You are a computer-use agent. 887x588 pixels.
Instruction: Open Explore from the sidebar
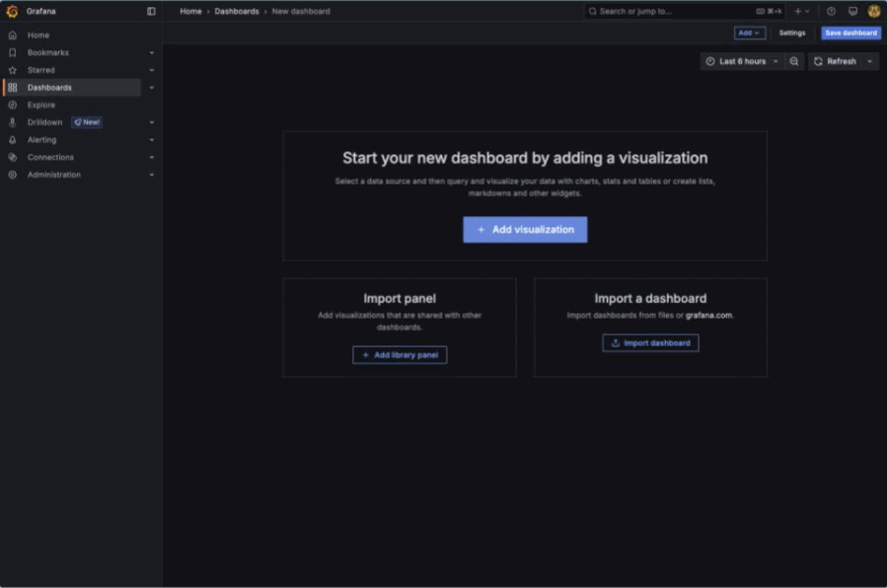click(41, 105)
